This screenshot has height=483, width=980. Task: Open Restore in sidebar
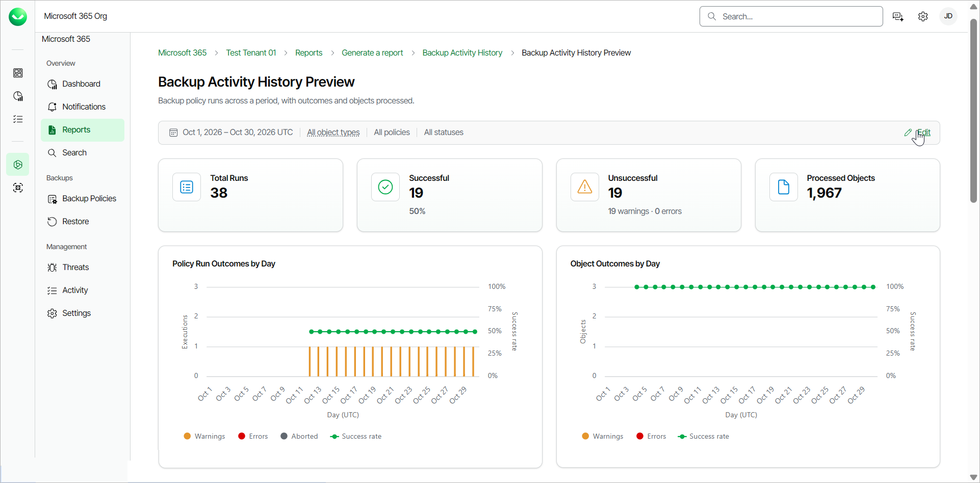coord(83,222)
